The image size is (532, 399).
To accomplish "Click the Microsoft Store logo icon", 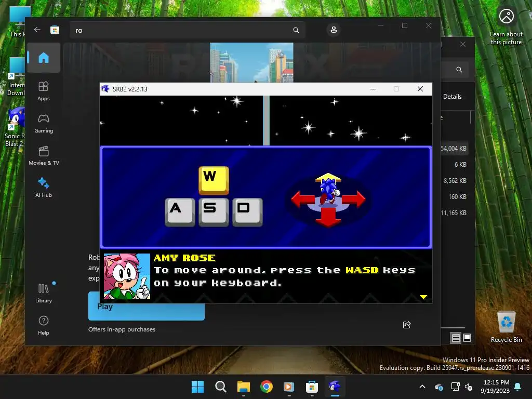I will pos(55,30).
